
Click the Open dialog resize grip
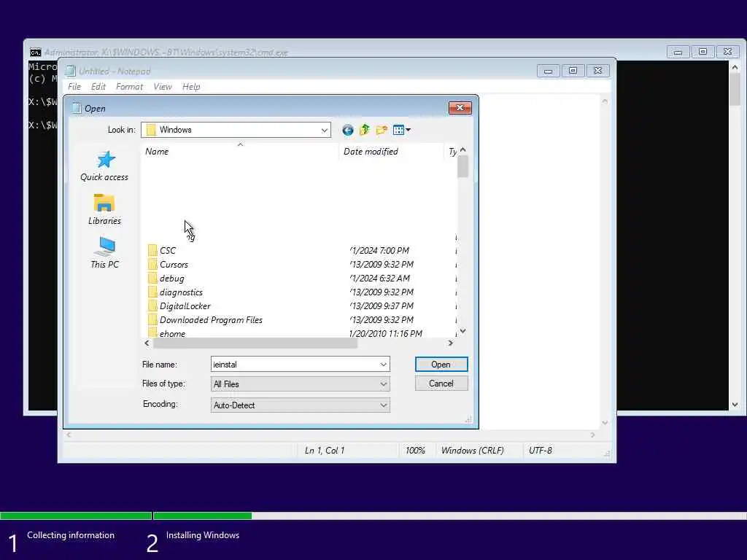pyautogui.click(x=469, y=419)
